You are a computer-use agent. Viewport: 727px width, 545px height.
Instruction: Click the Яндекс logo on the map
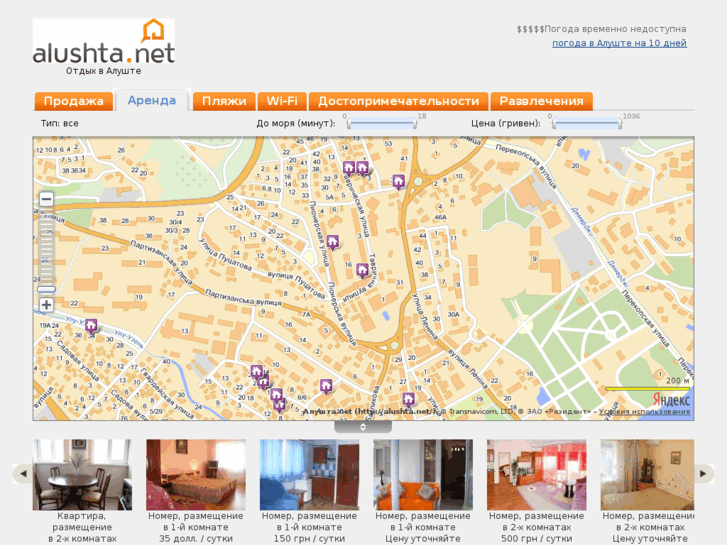point(671,399)
